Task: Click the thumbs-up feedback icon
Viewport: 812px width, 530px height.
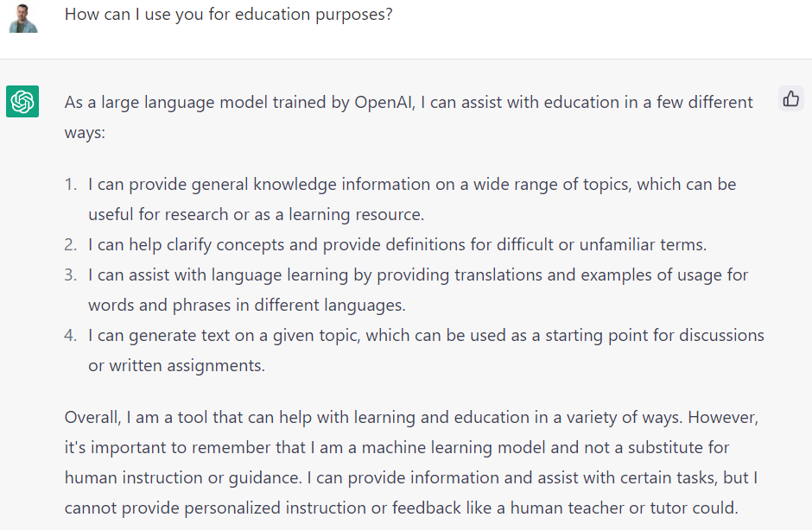Action: tap(790, 99)
